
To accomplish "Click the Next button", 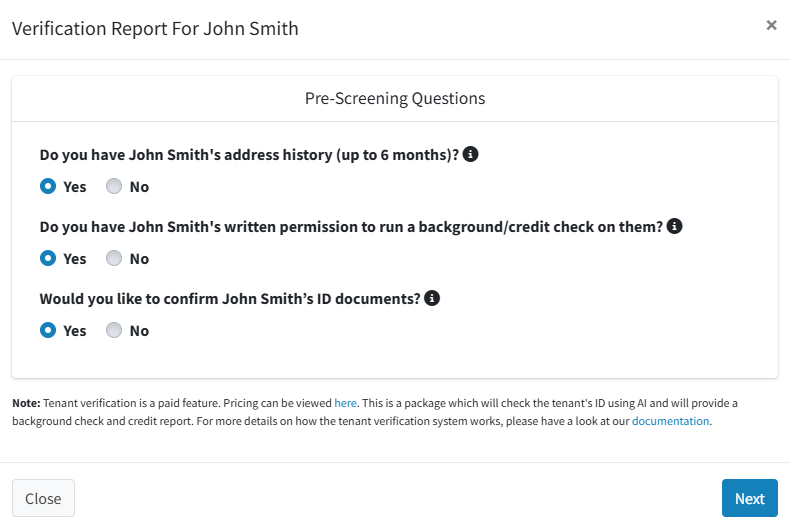I will 750,498.
